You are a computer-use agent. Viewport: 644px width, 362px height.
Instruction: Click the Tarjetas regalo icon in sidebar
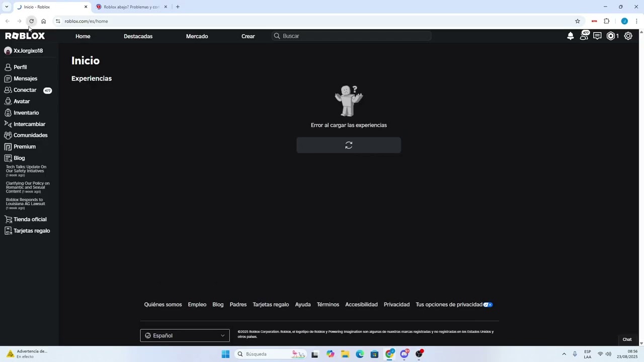[8, 231]
